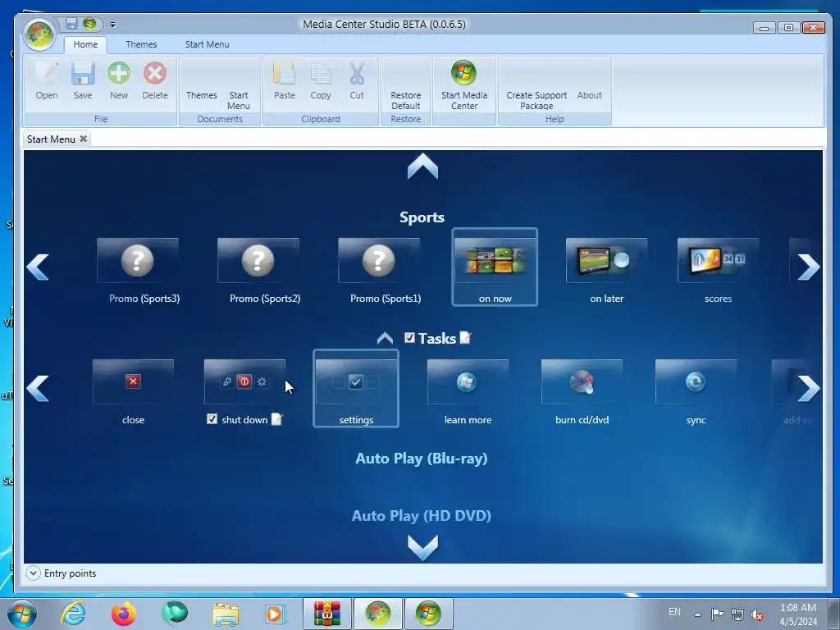Click the red Delete icon
The width and height of the screenshot is (840, 630).
(155, 73)
